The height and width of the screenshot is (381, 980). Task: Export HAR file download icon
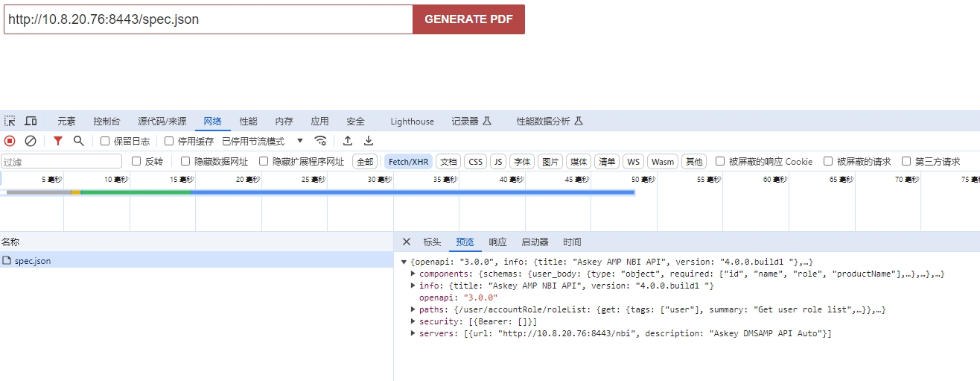point(369,141)
